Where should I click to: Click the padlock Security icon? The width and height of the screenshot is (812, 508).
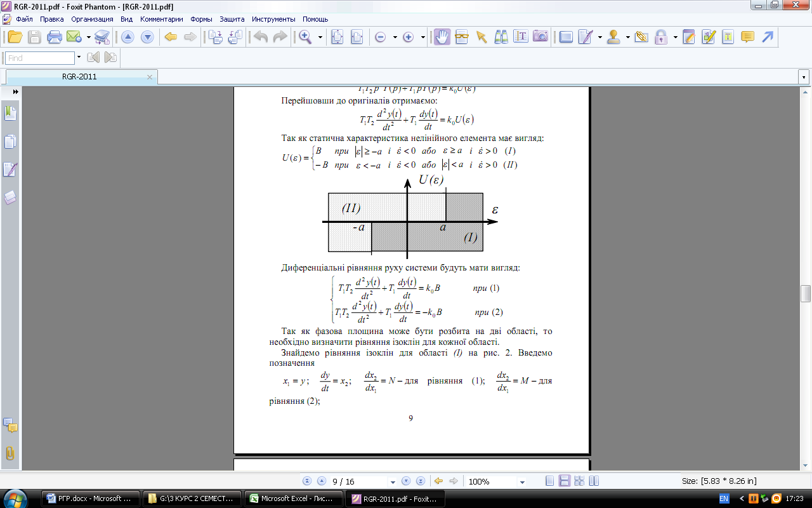coord(661,37)
